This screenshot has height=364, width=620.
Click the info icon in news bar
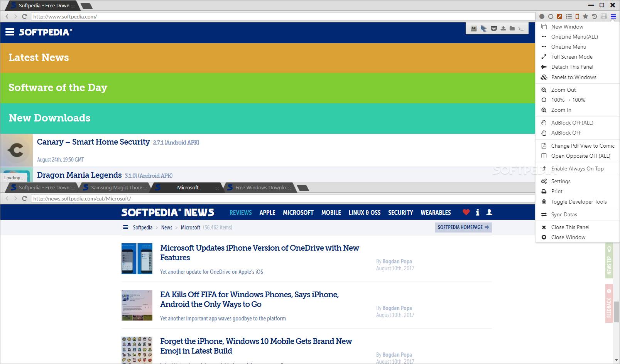coord(478,212)
